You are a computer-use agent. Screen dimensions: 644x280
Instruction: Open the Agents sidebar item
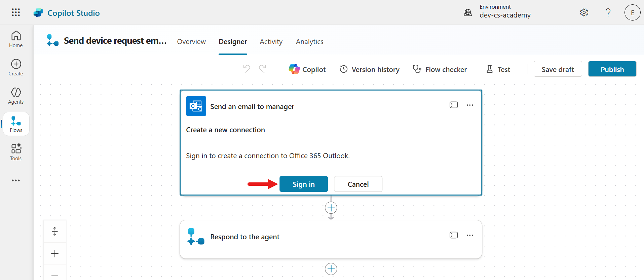point(16,96)
